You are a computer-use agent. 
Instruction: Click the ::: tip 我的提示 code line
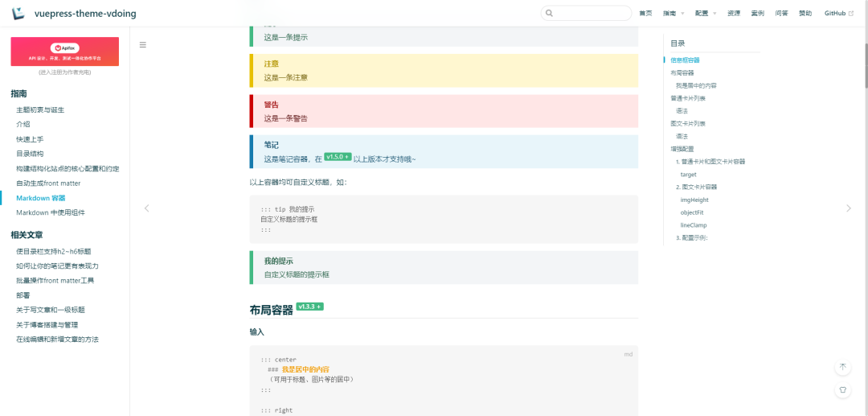tap(288, 209)
